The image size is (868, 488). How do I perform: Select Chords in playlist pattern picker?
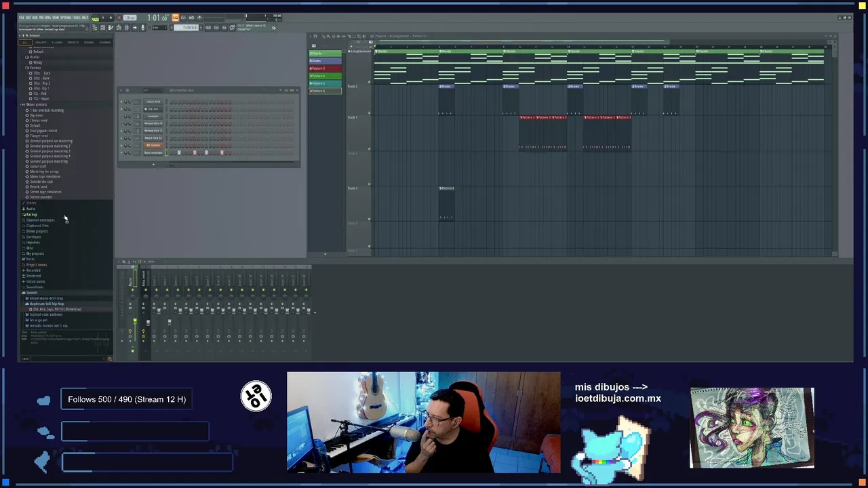tap(325, 54)
